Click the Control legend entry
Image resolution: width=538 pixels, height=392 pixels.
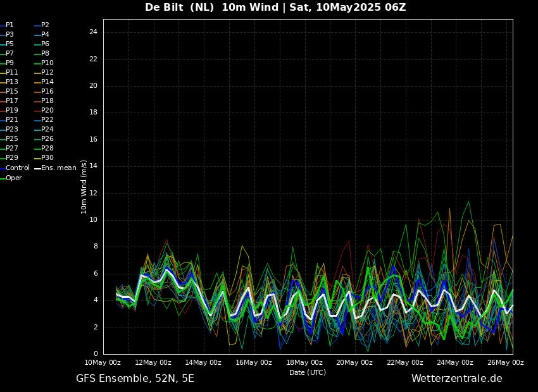(17, 168)
